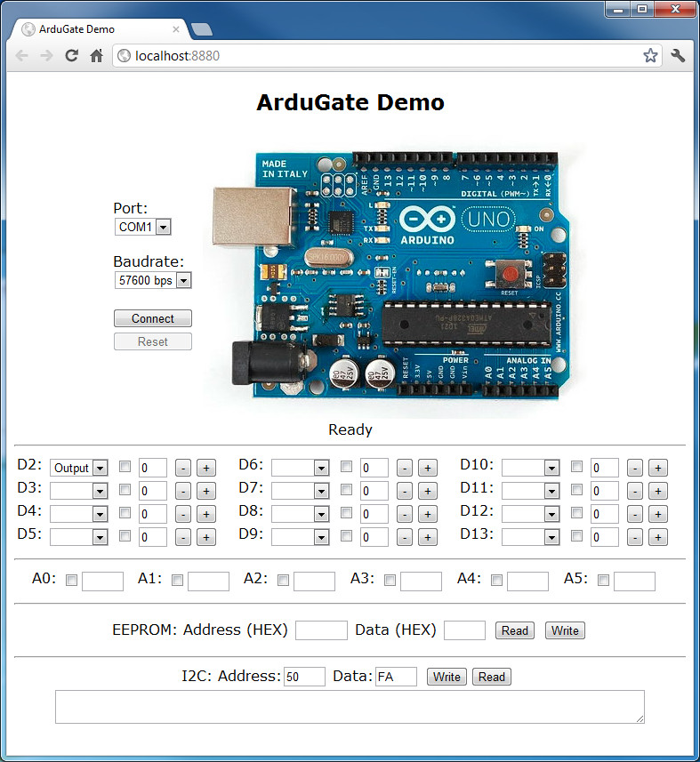This screenshot has height=762, width=700.
Task: Click the EEPROM Write button
Action: pyautogui.click(x=565, y=630)
